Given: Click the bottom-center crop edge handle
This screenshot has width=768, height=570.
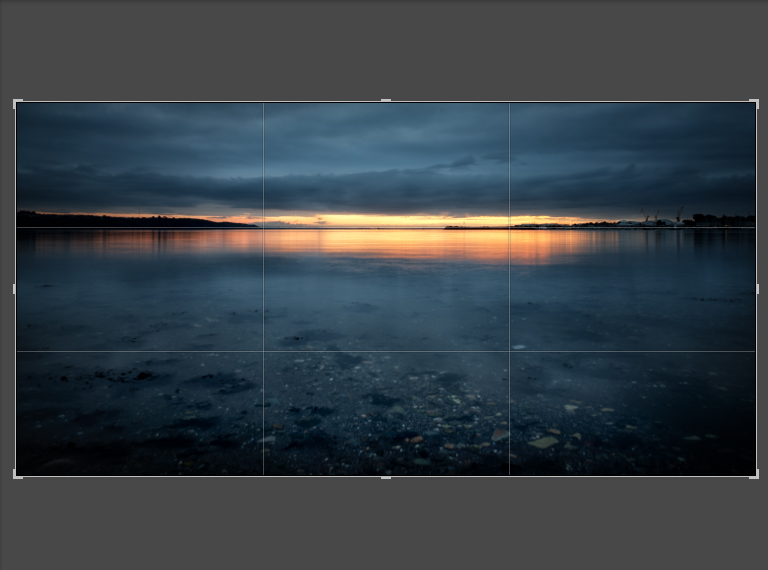Looking at the screenshot, I should tap(386, 477).
